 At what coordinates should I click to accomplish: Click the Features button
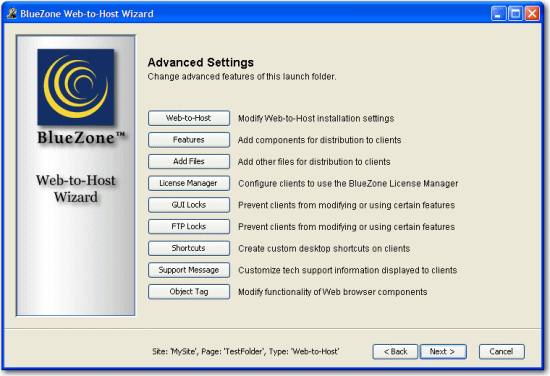click(x=189, y=140)
